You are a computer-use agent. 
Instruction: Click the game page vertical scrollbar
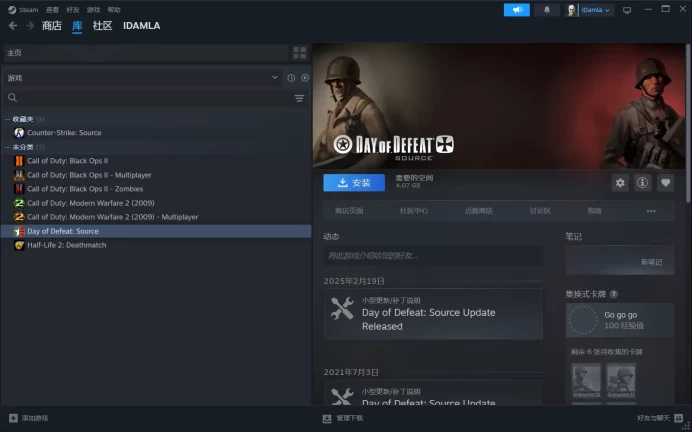(688, 124)
